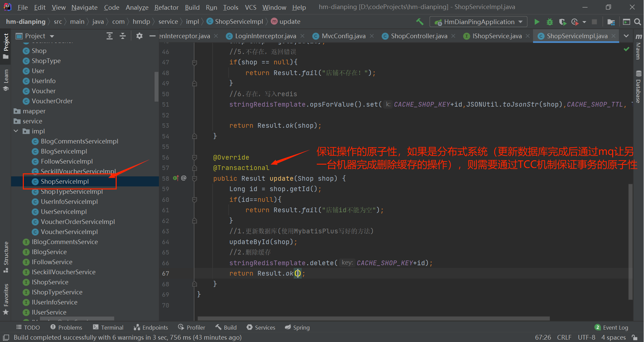This screenshot has width=644, height=342.
Task: Open the Database tool window
Action: pos(638,87)
